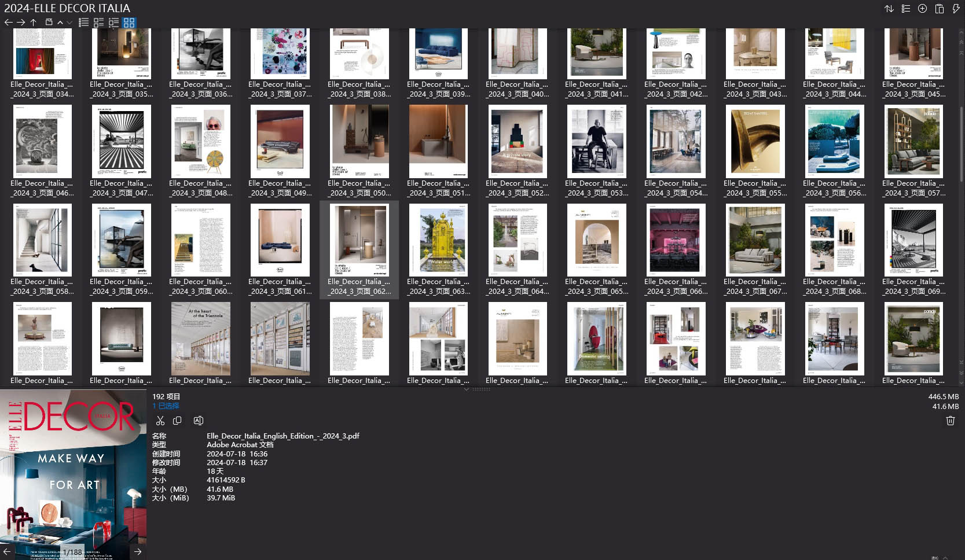Image resolution: width=965 pixels, height=560 pixels.
Task: Click the clipboard paste icon
Action: (x=939, y=9)
